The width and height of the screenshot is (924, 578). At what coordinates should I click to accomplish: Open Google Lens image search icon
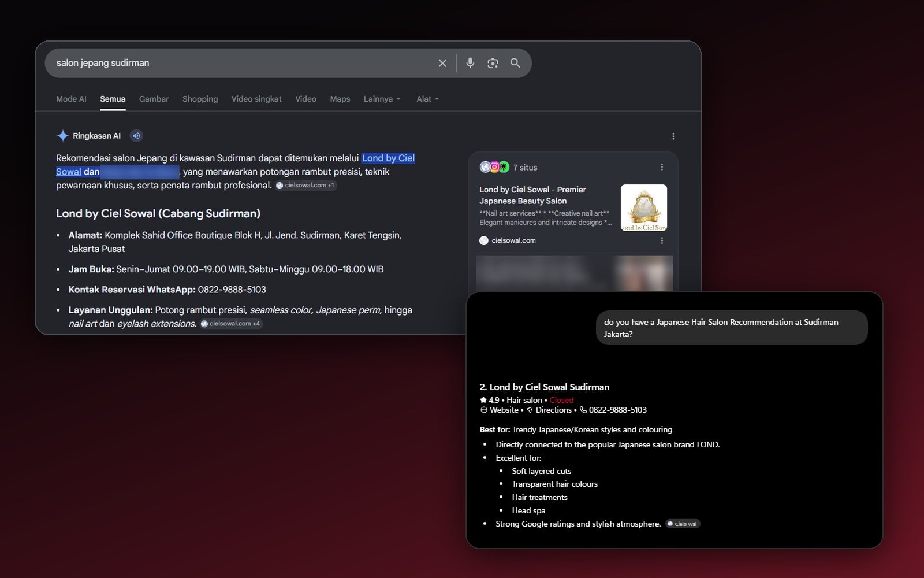click(x=493, y=63)
